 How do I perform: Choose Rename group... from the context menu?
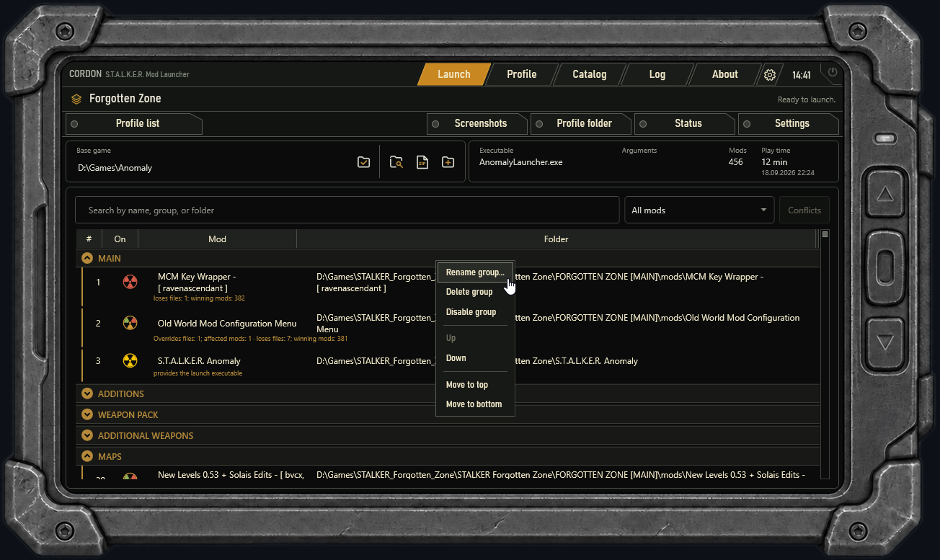pos(475,272)
